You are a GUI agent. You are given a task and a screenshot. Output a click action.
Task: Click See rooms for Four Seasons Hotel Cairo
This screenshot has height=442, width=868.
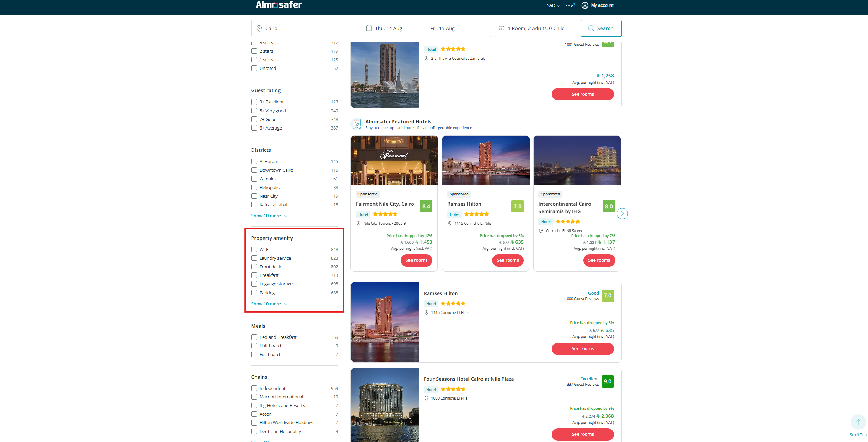582,434
